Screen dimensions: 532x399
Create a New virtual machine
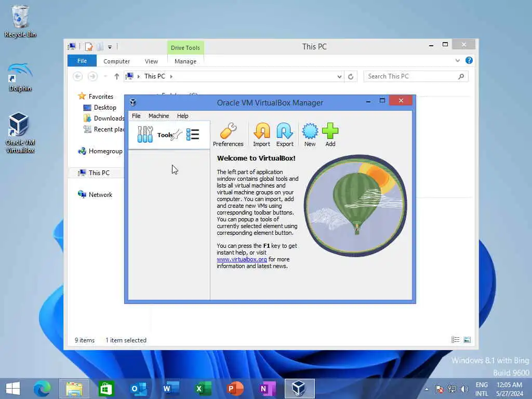[x=310, y=135]
